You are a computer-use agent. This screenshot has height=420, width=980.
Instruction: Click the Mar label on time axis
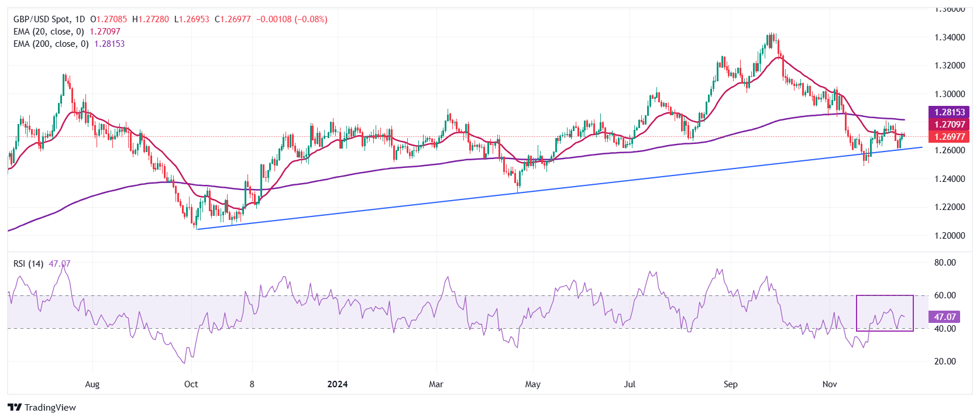tap(436, 384)
